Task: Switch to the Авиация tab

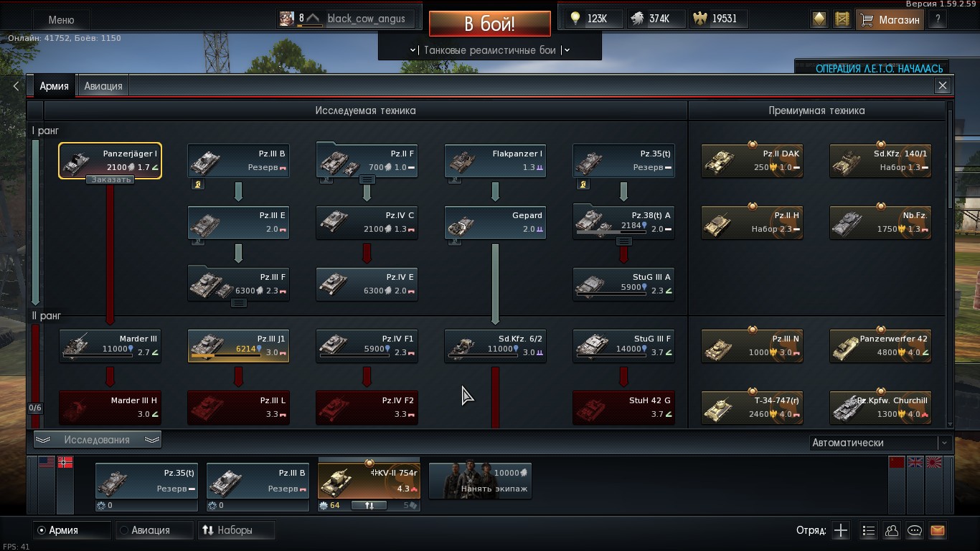Action: tap(103, 86)
